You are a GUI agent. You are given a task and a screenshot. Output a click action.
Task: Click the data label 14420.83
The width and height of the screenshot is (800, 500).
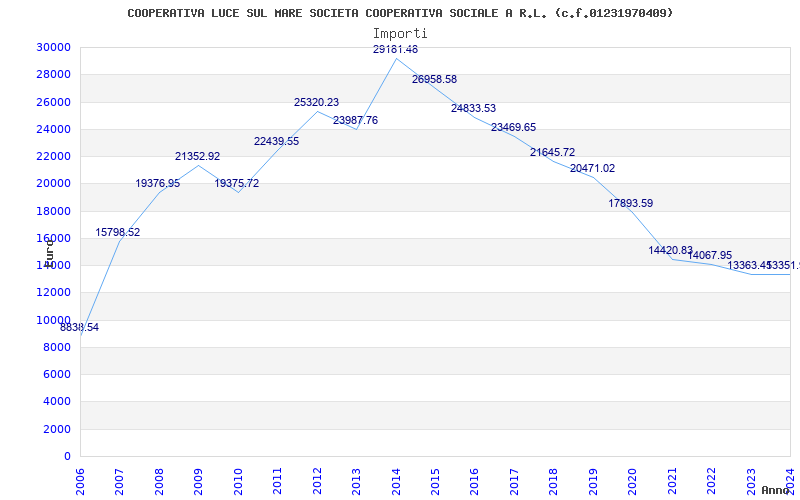tap(671, 250)
